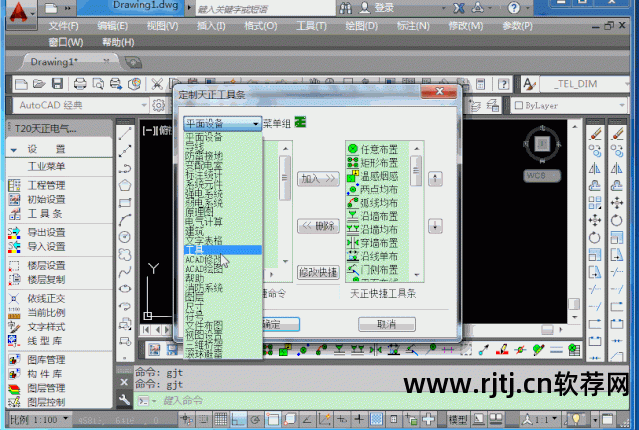639x430 pixels.
Task: Choose 防雷接地 in the dropdown list
Action: tap(223, 156)
